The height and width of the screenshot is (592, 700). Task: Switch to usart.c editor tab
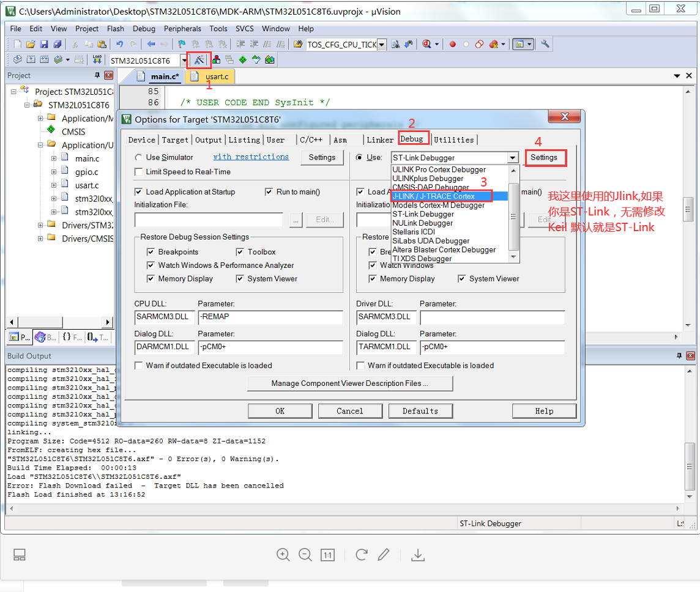[x=210, y=76]
